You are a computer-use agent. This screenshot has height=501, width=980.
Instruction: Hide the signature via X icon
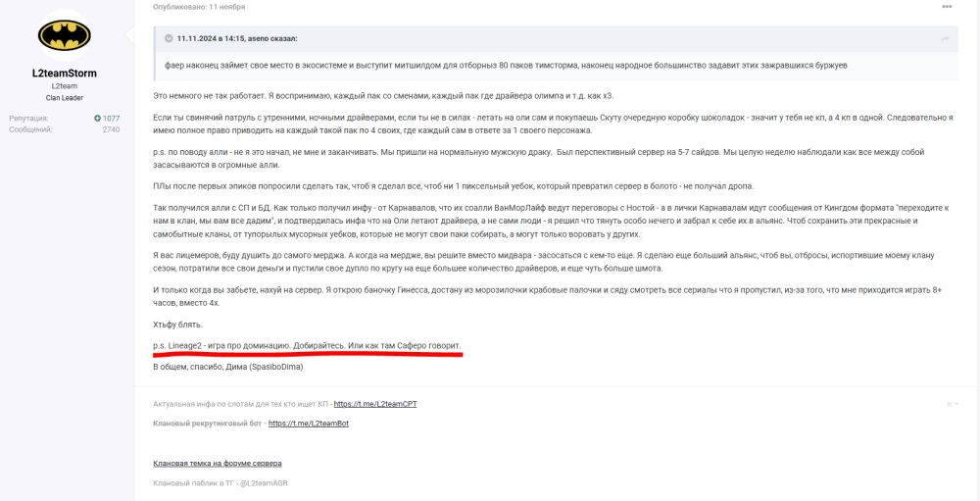coord(950,404)
